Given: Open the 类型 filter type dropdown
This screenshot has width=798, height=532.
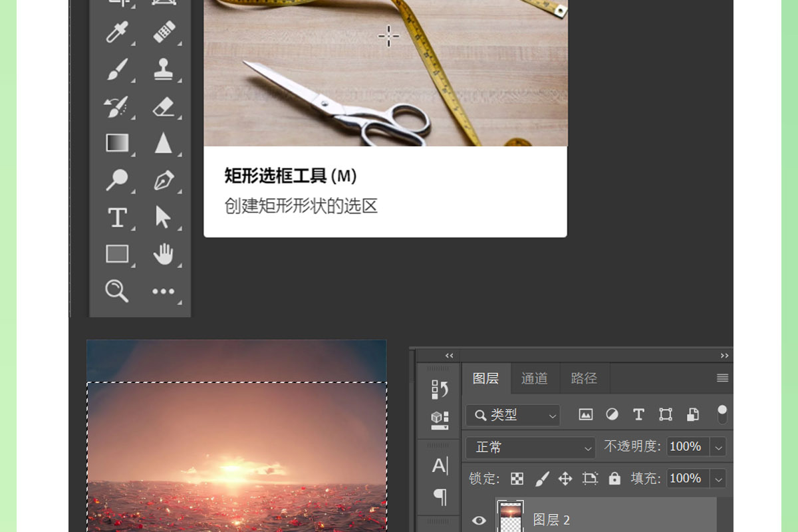Looking at the screenshot, I should point(513,415).
